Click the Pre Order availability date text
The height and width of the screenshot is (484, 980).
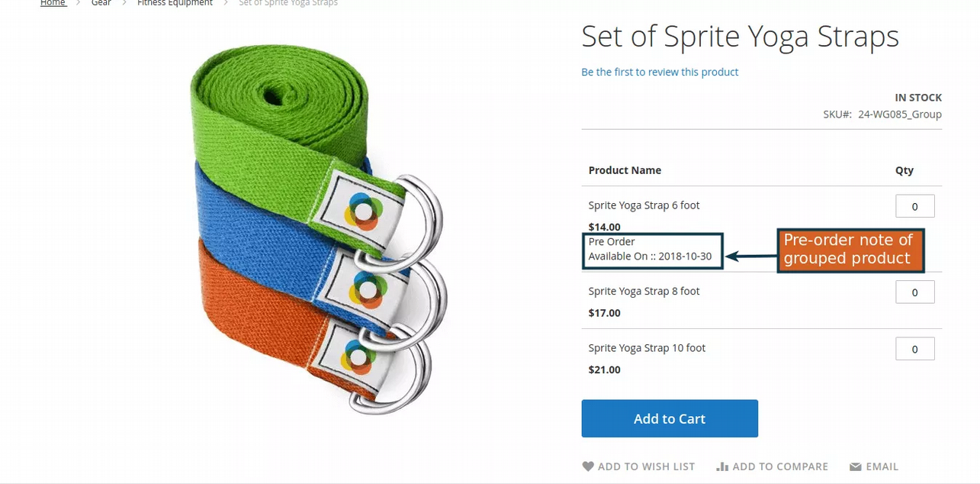(650, 257)
